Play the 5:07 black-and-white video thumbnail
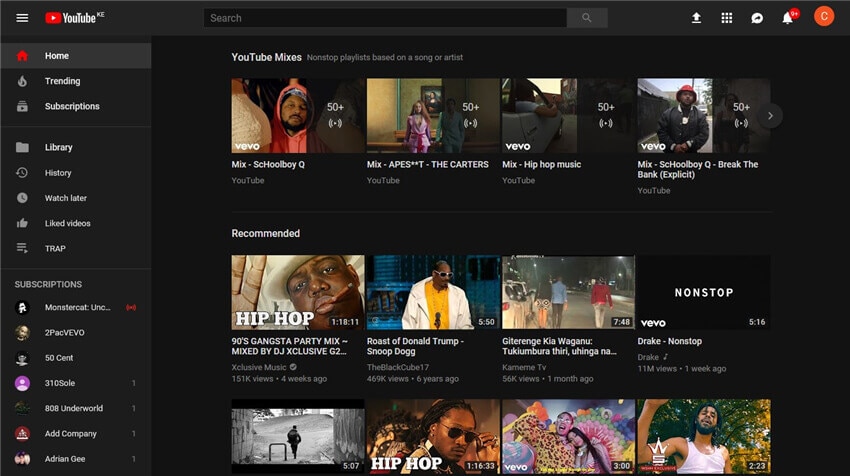850x476 pixels. tap(298, 436)
